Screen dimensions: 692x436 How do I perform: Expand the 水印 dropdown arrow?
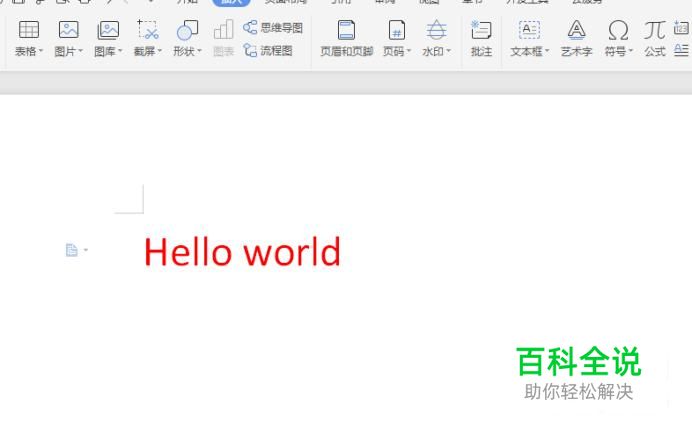pos(448,51)
